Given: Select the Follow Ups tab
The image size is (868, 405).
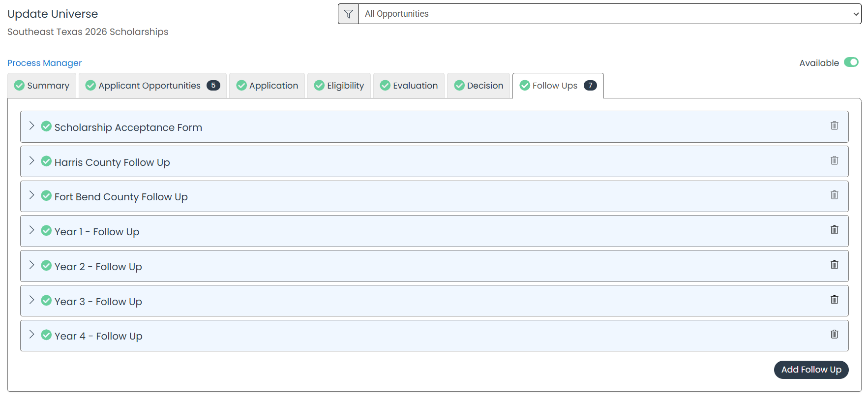Looking at the screenshot, I should 558,86.
